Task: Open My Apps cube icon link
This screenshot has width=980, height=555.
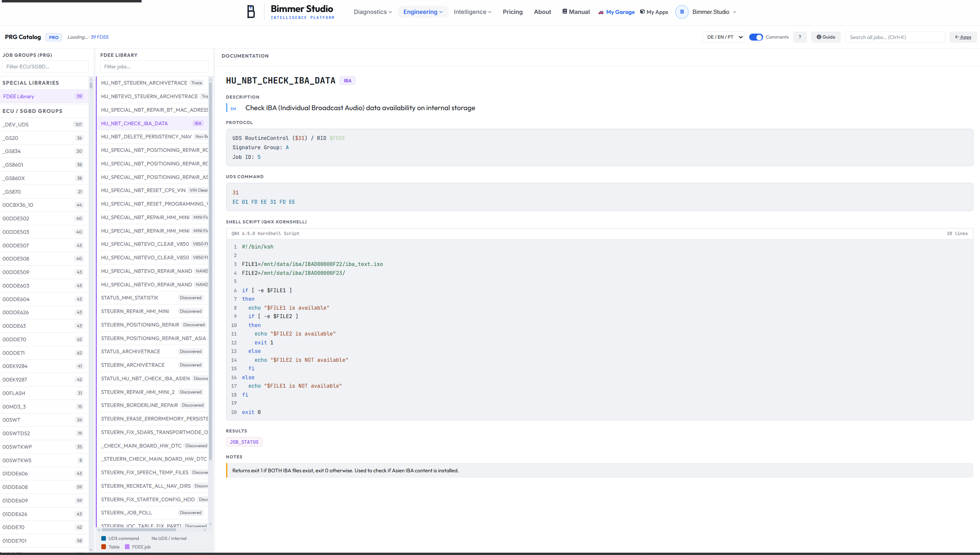Action: 654,12
